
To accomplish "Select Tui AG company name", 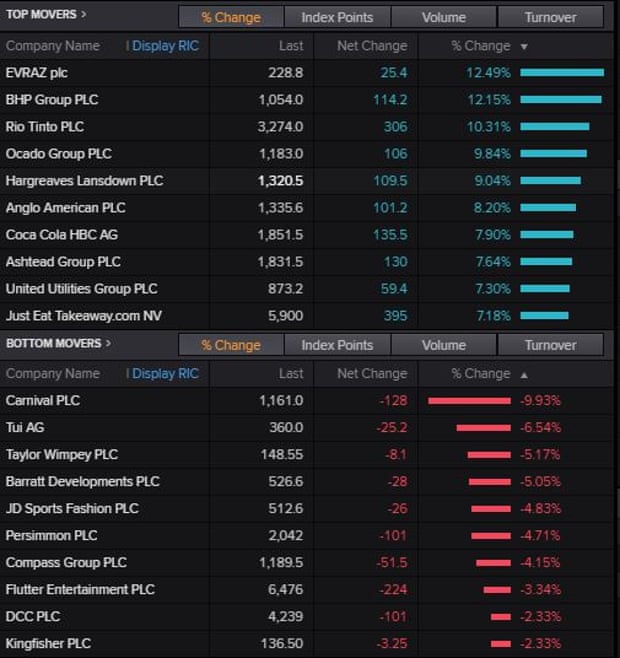I will (25, 427).
